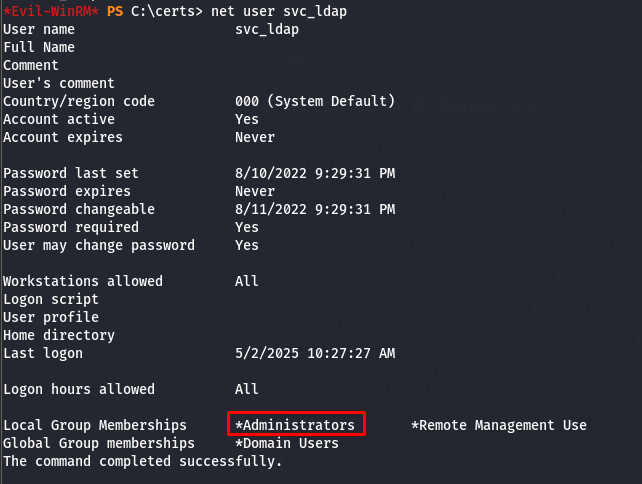The image size is (642, 484).
Task: Click the 'net user svc_ldap' command text
Action: pos(279,11)
